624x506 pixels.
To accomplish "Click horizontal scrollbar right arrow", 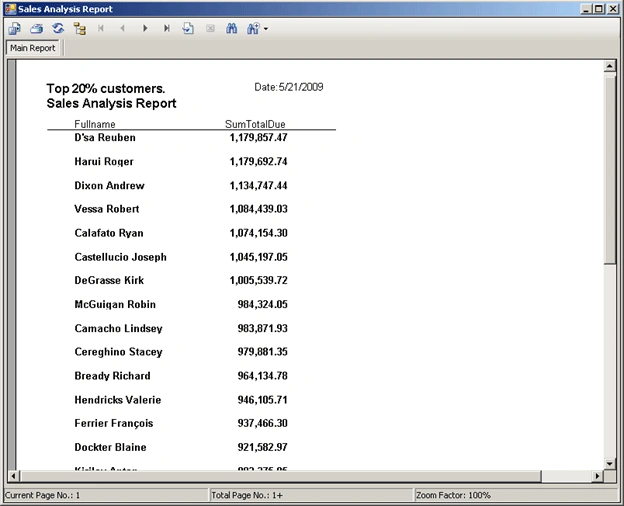I will pos(597,476).
